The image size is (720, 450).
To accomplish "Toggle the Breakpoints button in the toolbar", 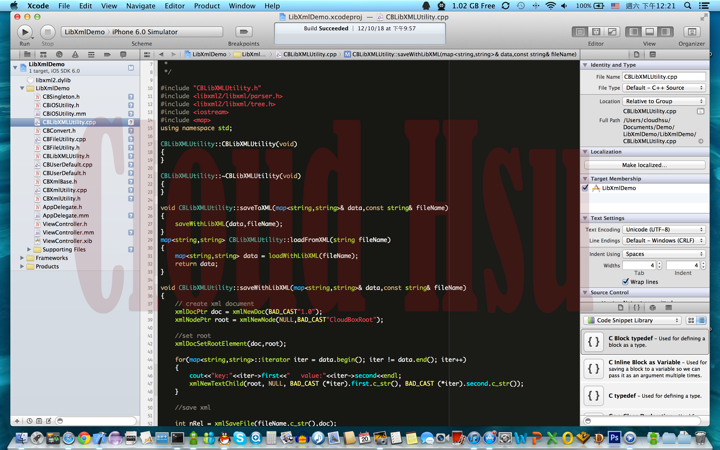I will (x=243, y=32).
